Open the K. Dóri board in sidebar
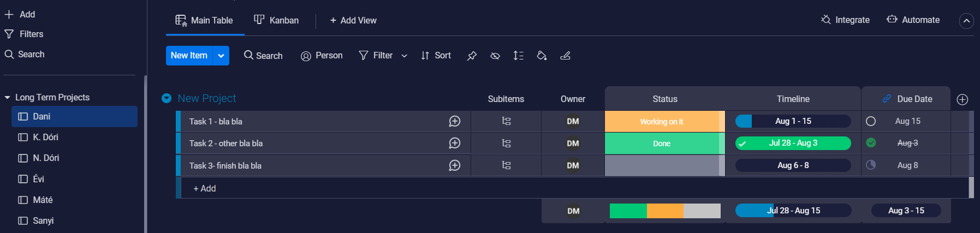Viewport: 980px width, 233px height. 45,137
